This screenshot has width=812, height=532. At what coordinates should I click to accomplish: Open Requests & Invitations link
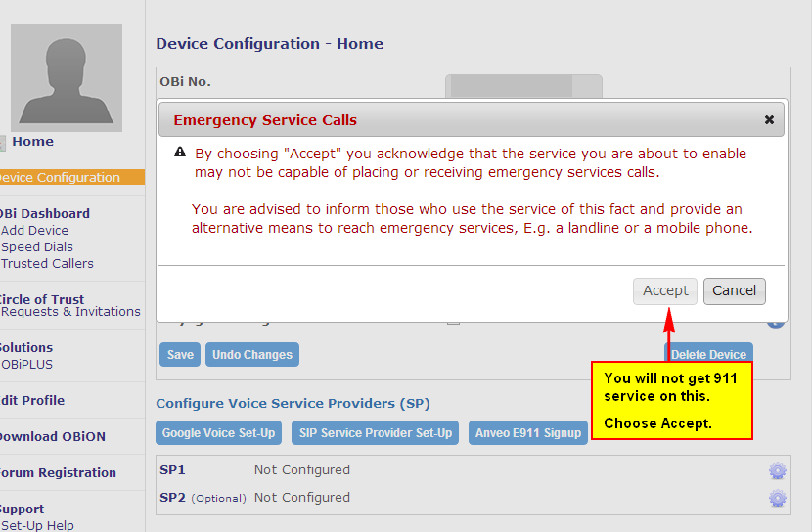70,312
